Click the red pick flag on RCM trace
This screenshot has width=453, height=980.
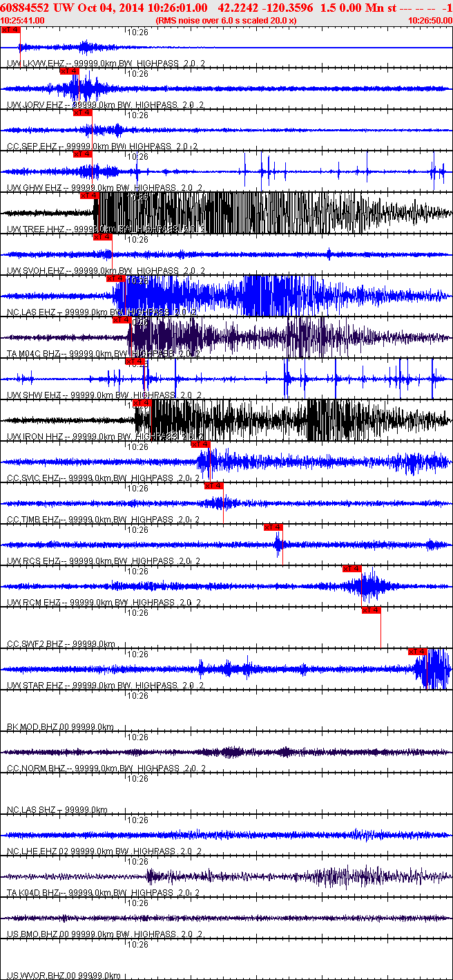(352, 569)
